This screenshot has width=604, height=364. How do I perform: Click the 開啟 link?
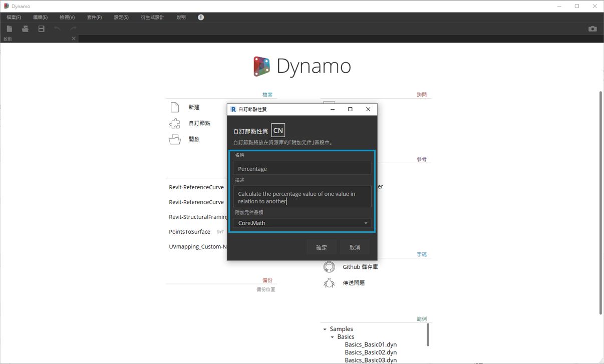pyautogui.click(x=194, y=139)
